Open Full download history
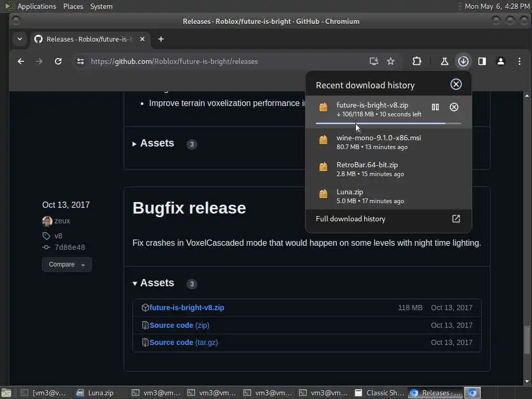The width and height of the screenshot is (532, 399). [x=388, y=219]
